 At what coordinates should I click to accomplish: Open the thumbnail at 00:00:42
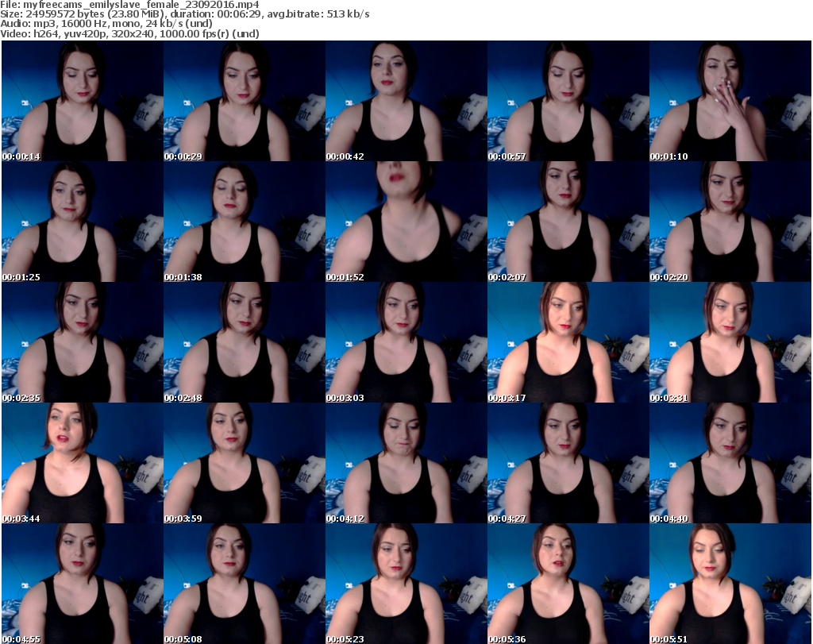click(x=406, y=101)
